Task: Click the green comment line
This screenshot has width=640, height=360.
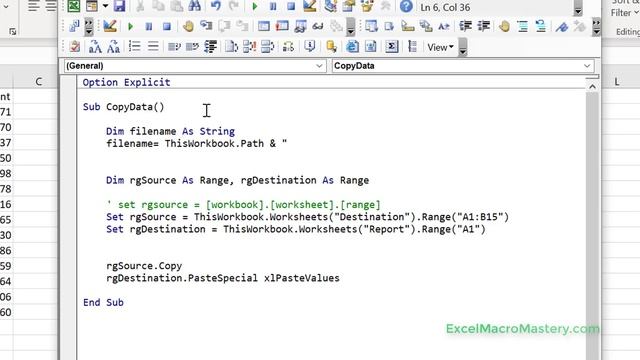Action: coord(243,205)
